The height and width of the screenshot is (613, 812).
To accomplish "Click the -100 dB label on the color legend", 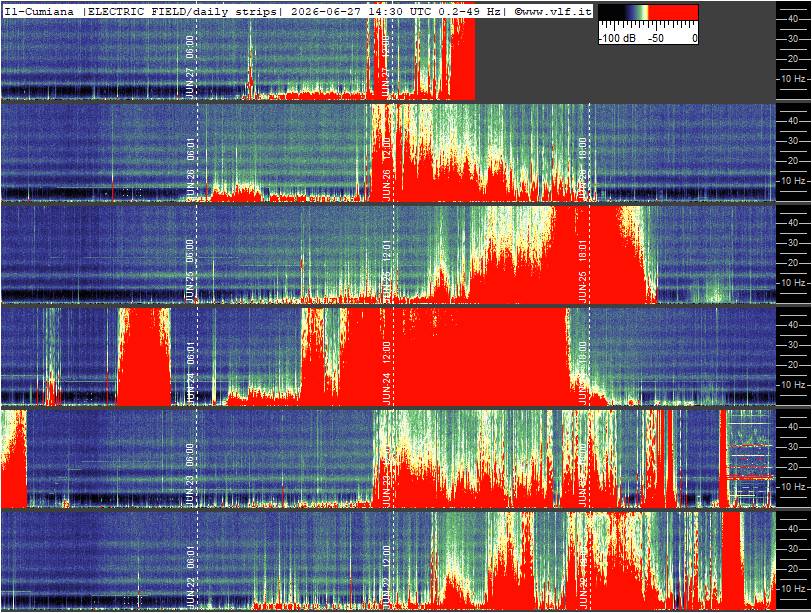I will [617, 38].
